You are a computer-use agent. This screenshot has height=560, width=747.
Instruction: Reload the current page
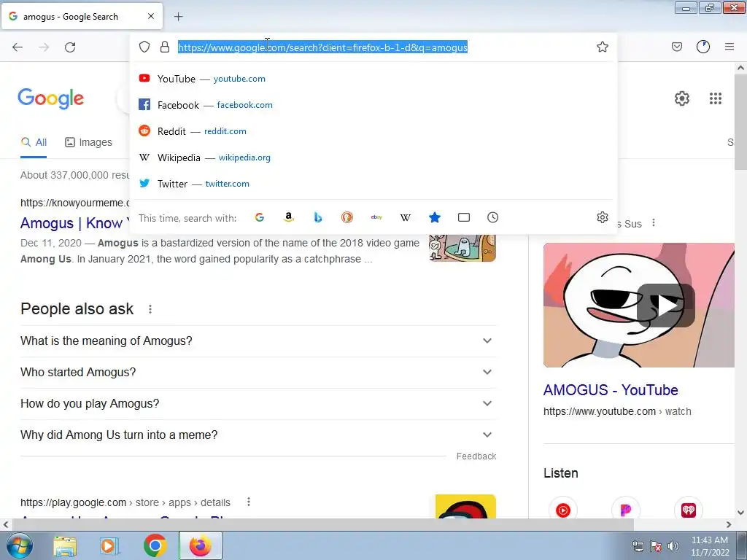pyautogui.click(x=70, y=47)
